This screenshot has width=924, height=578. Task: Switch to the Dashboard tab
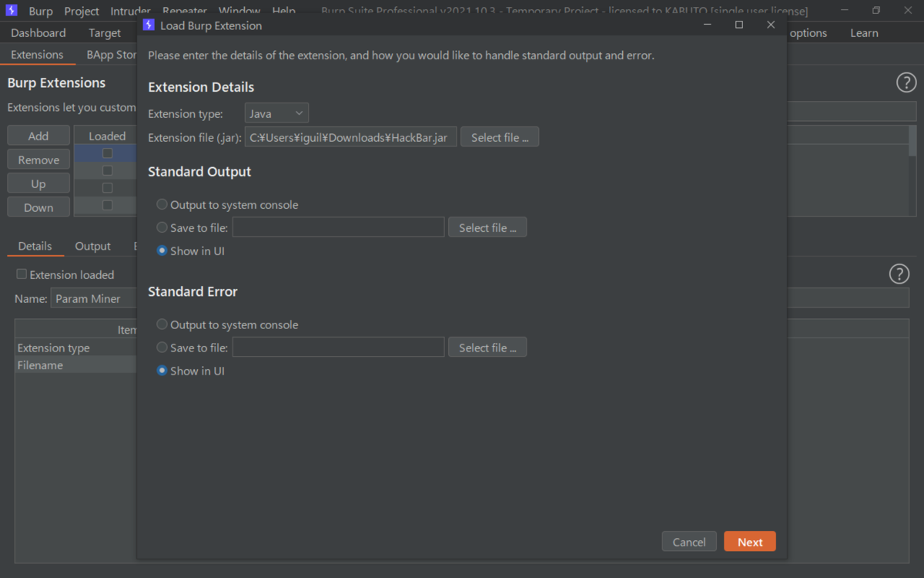point(38,33)
